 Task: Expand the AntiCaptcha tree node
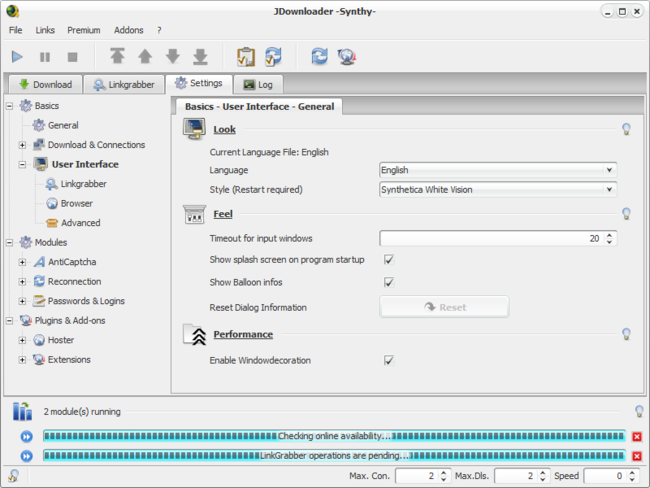22,262
